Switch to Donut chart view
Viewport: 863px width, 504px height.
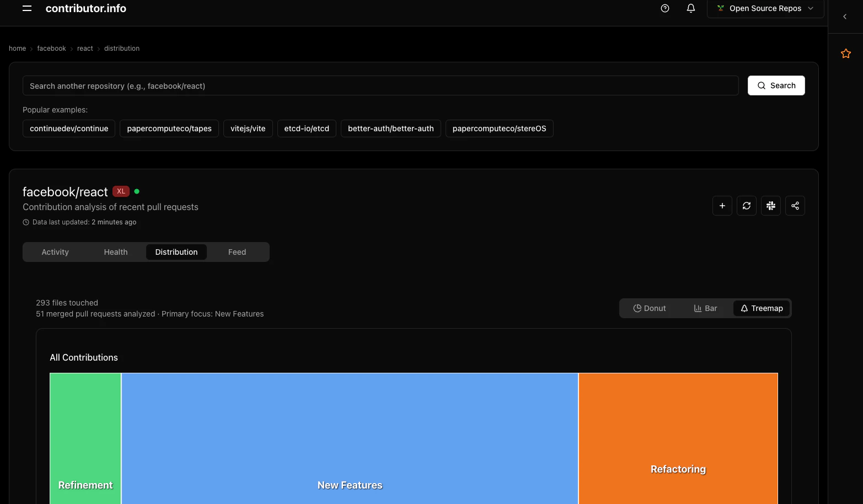point(649,308)
